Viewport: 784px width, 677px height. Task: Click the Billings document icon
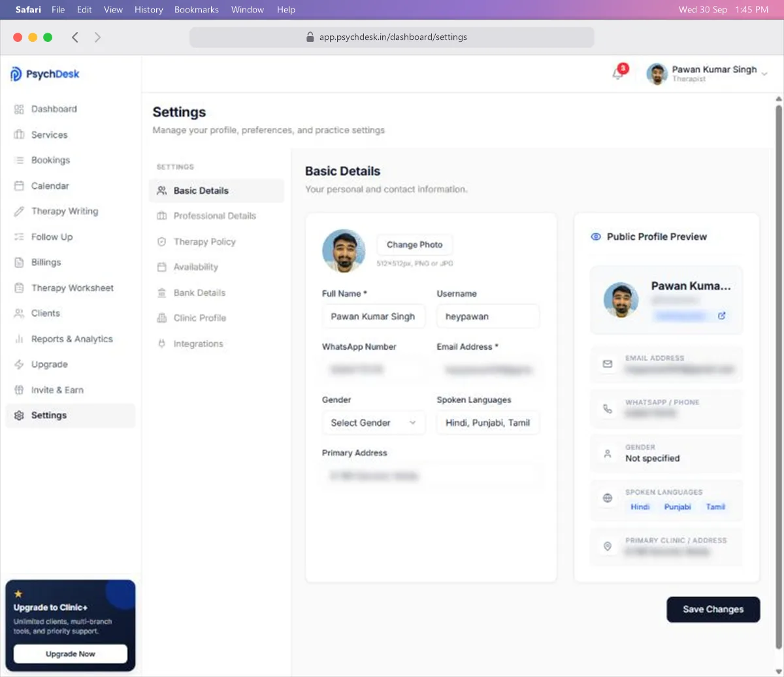click(x=19, y=262)
